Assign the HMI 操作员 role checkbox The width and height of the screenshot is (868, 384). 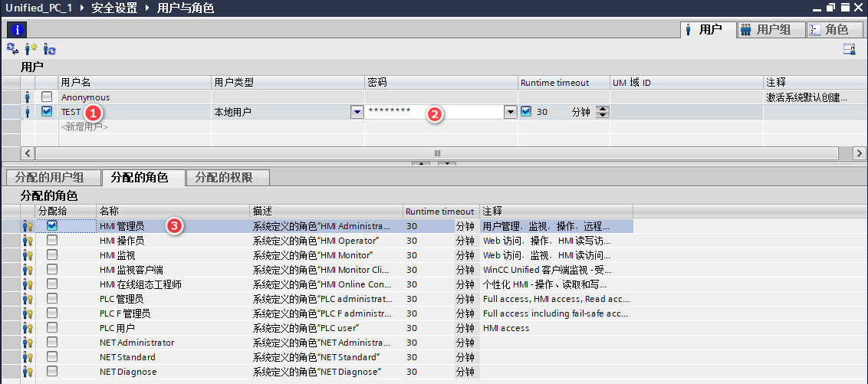52,240
